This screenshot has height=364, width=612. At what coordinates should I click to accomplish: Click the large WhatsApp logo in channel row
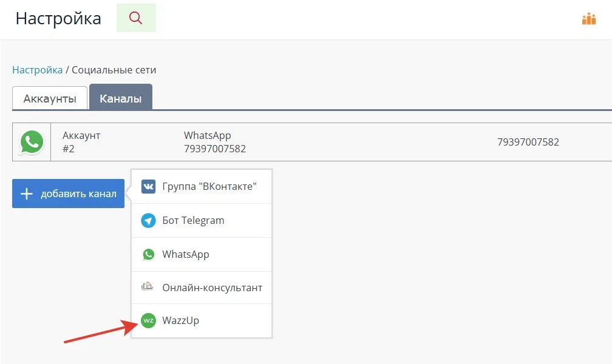click(x=32, y=143)
